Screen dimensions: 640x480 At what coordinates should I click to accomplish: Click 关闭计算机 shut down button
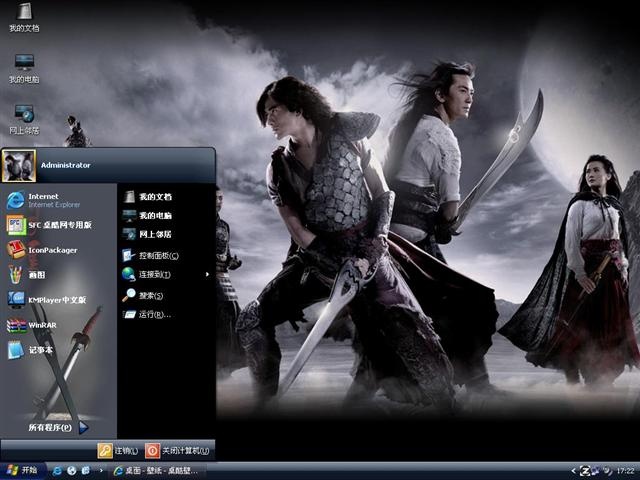[177, 451]
